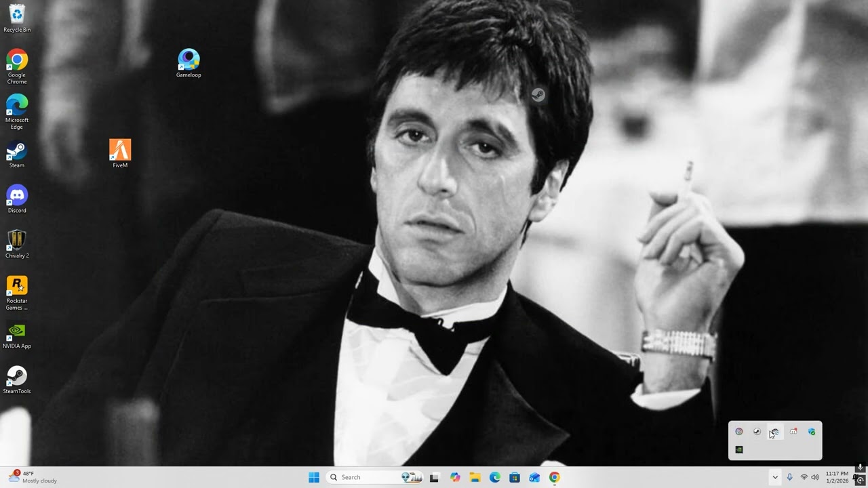The image size is (868, 488).
Task: Open network settings via Wi-Fi icon
Action: point(804,477)
